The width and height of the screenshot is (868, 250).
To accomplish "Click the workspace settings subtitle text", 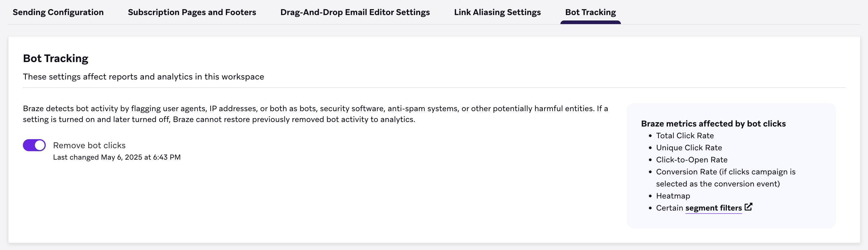I will click(144, 77).
